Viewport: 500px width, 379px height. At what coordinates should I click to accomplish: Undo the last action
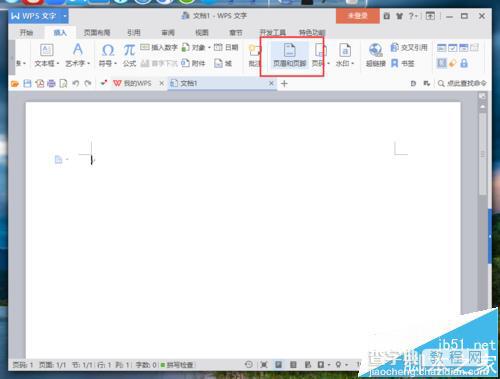coord(76,83)
